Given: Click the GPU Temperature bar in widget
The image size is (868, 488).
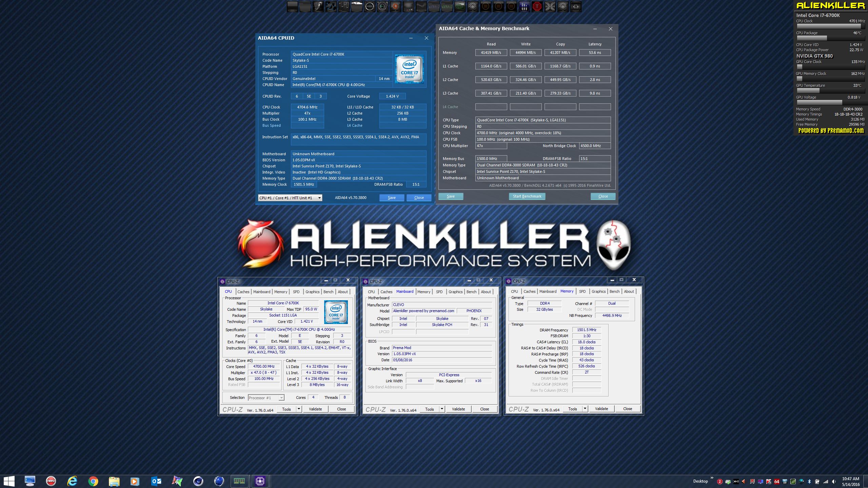Looking at the screenshot, I should point(831,91).
